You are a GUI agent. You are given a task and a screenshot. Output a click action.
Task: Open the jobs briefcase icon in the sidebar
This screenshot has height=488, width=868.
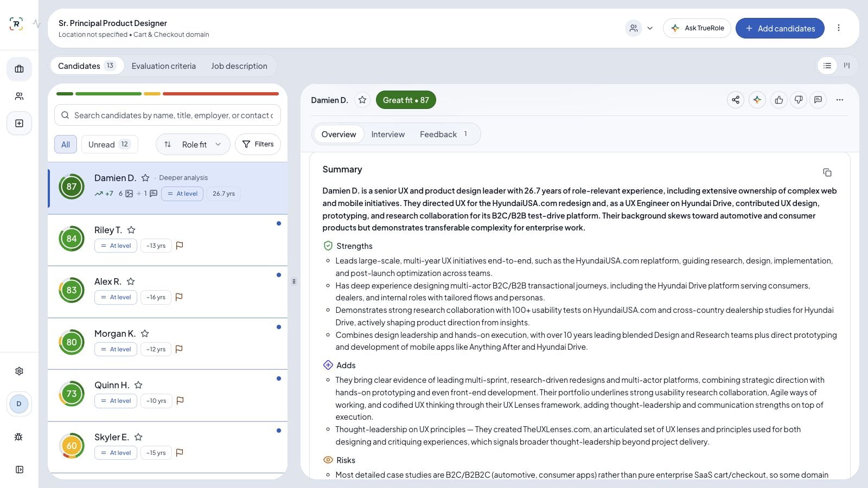19,69
